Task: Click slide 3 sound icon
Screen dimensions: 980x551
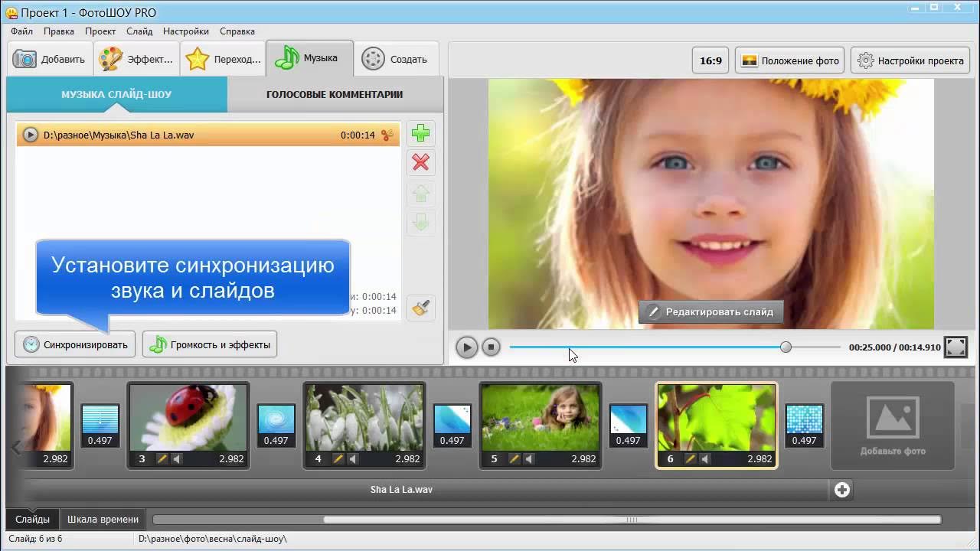Action: tap(177, 459)
